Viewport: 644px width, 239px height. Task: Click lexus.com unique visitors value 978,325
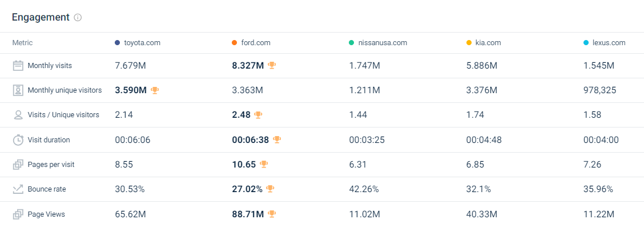click(x=600, y=90)
